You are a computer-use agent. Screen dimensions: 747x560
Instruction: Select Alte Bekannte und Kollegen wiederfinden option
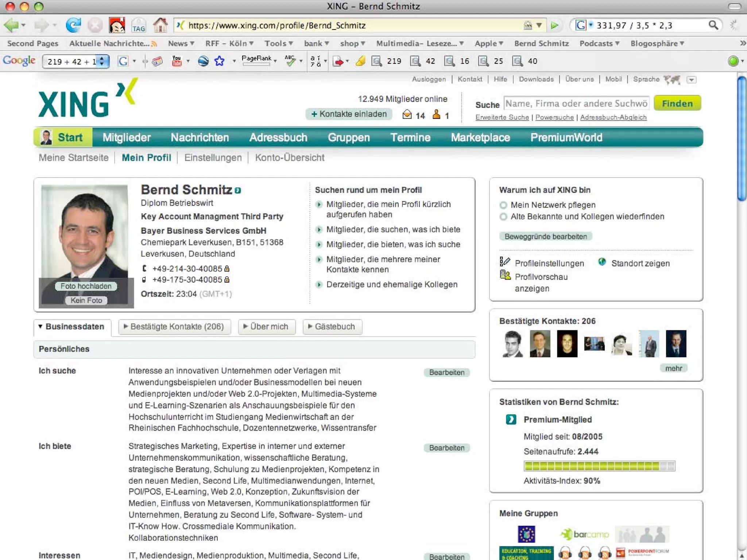pyautogui.click(x=503, y=217)
